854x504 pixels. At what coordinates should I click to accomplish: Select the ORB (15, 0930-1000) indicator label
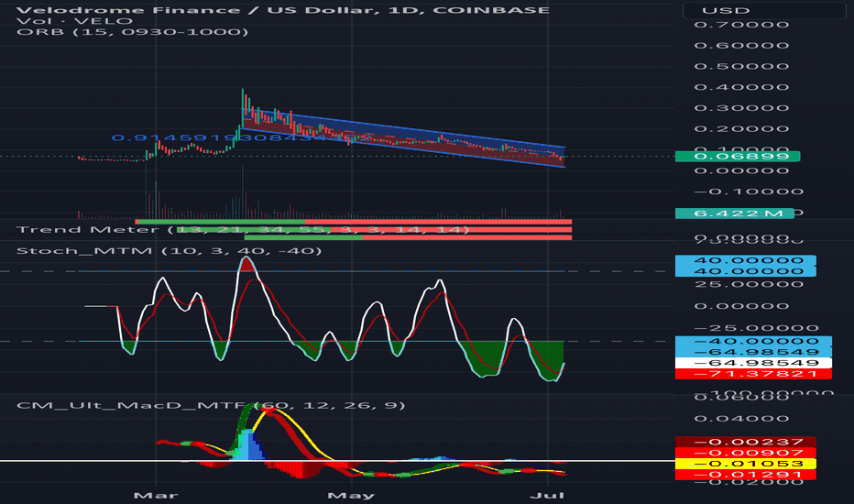coord(132,31)
